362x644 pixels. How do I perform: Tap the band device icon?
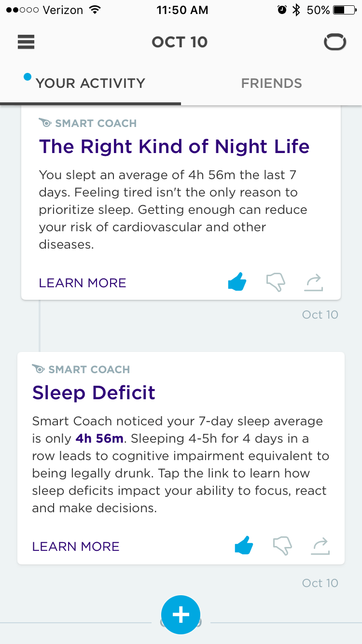(x=335, y=42)
